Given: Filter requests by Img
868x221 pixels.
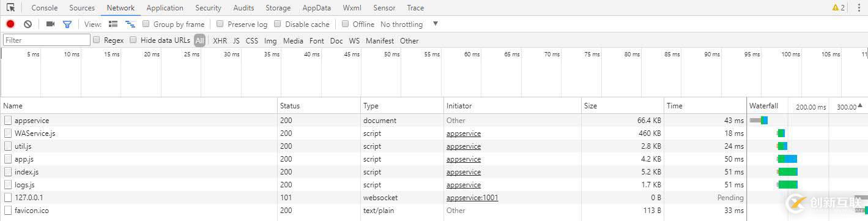Looking at the screenshot, I should [x=270, y=41].
